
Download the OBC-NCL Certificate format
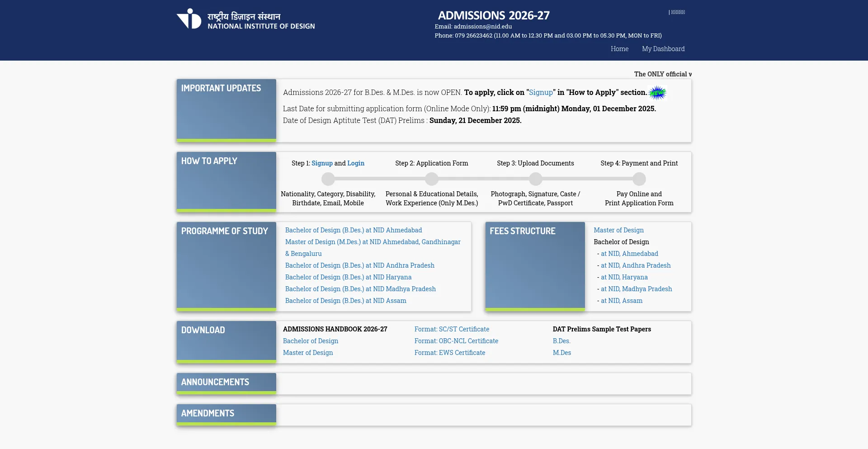pos(456,341)
